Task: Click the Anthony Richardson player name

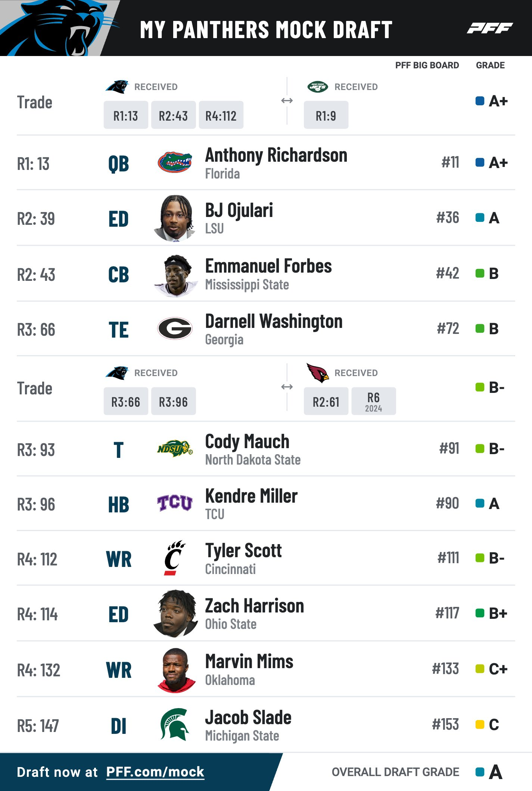Action: [x=276, y=155]
